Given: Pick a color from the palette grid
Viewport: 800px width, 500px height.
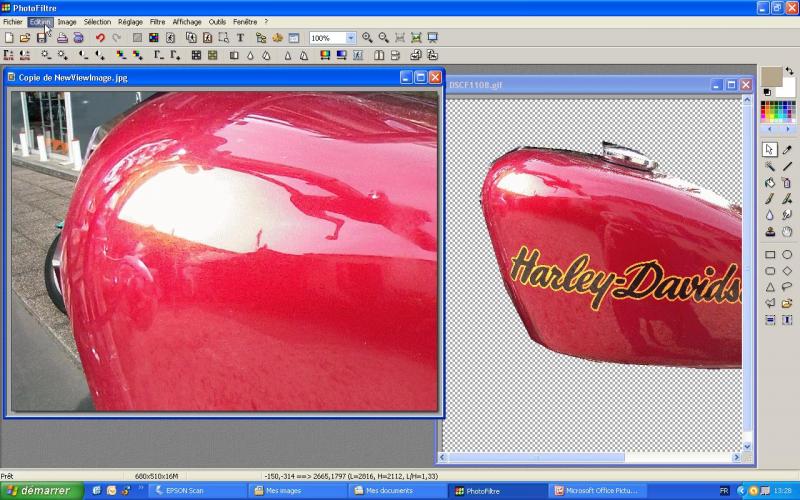Looking at the screenshot, I should point(778,112).
